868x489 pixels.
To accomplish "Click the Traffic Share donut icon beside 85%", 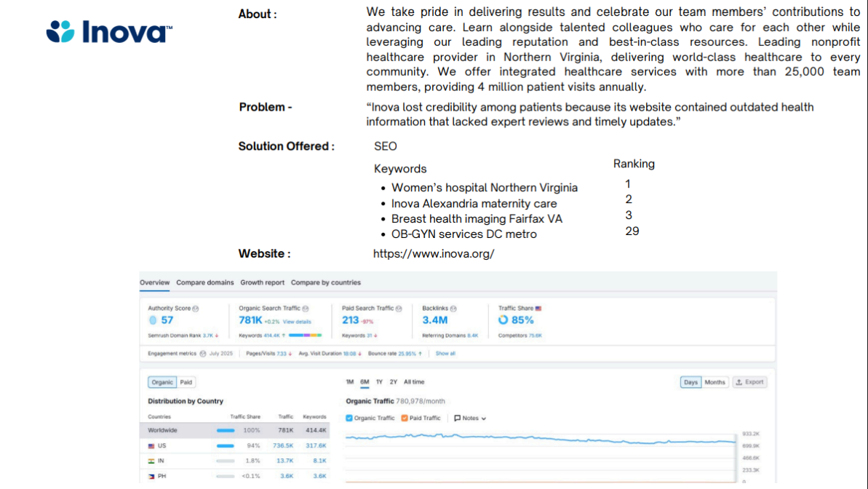I will click(503, 320).
